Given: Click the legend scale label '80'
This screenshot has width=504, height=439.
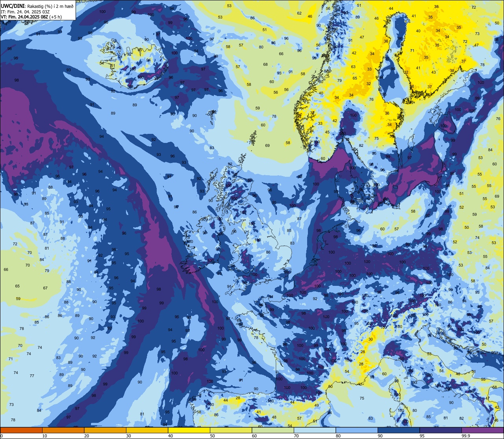Looking at the screenshot, I should [339, 436].
